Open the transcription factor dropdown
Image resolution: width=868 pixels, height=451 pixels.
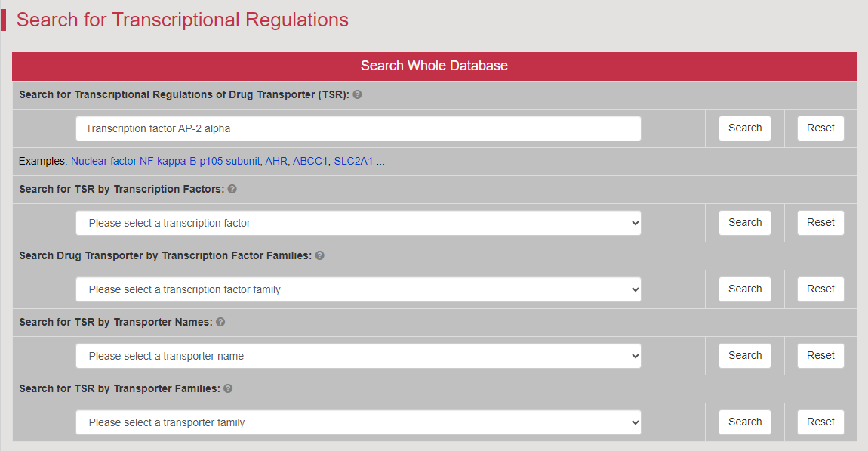[358, 223]
